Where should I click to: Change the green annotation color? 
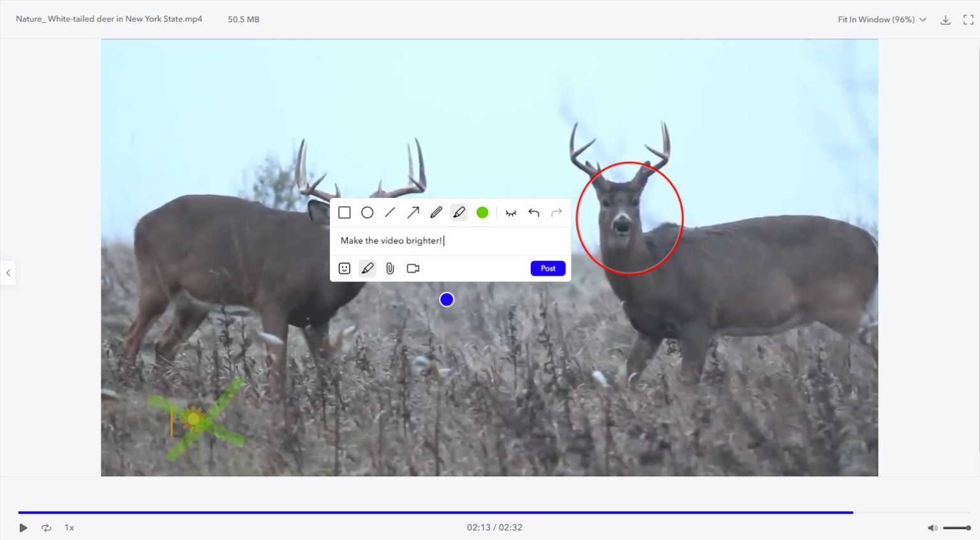click(x=482, y=212)
